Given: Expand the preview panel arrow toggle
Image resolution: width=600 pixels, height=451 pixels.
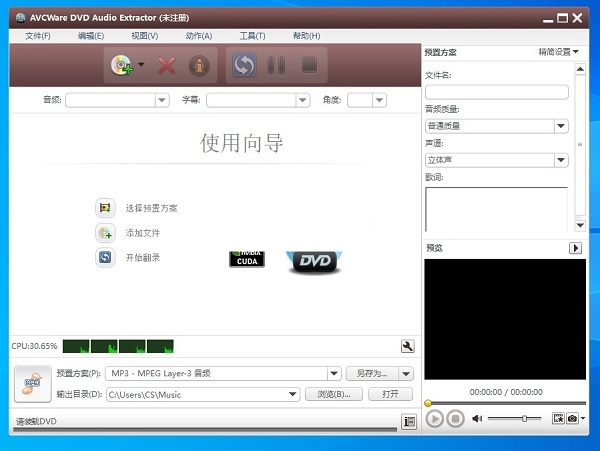Looking at the screenshot, I should pos(576,248).
